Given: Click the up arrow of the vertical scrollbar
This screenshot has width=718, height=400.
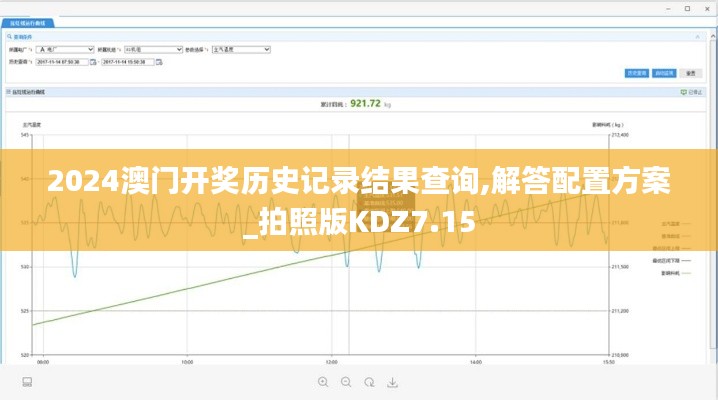Looking at the screenshot, I should coord(713,36).
